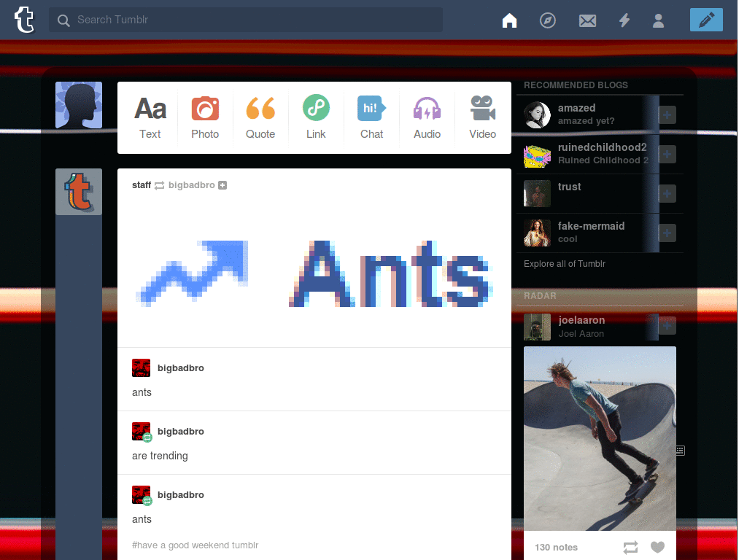Click the amazed blog avatar
The height and width of the screenshot is (560, 747).
point(537,114)
